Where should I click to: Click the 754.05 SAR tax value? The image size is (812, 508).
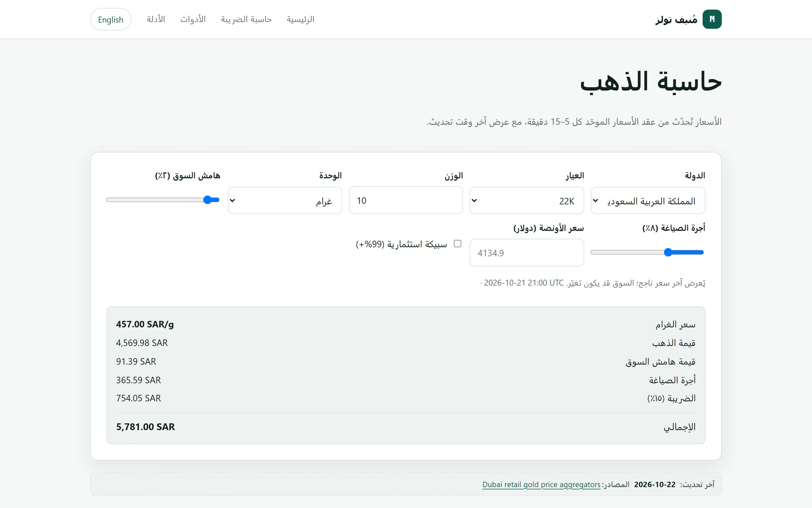pos(139,398)
